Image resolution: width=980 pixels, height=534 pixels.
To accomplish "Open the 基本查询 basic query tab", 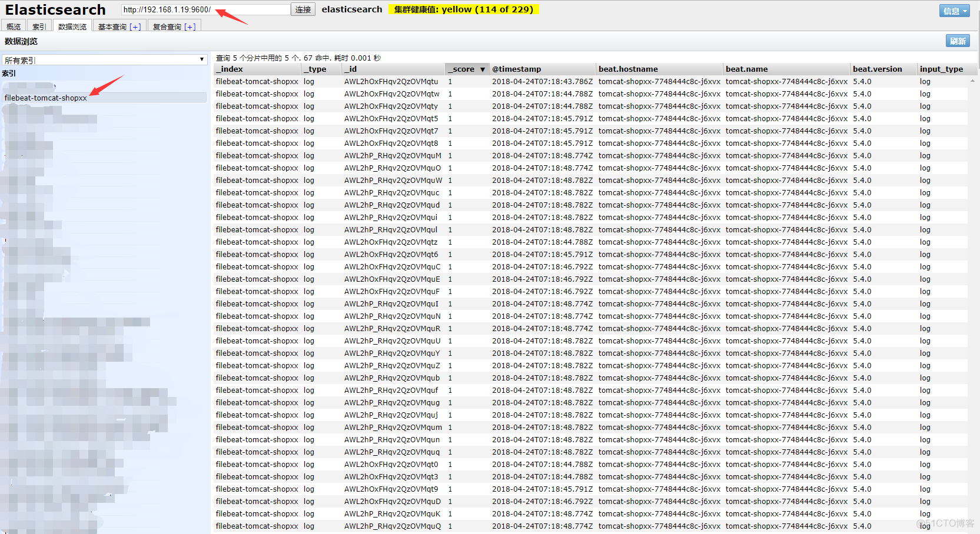I will tap(112, 26).
